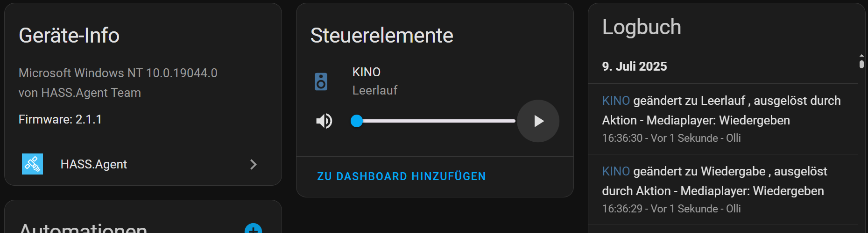Click the HASS.Agent satellite integration icon
Screen dimensions: 868x233
click(32, 164)
